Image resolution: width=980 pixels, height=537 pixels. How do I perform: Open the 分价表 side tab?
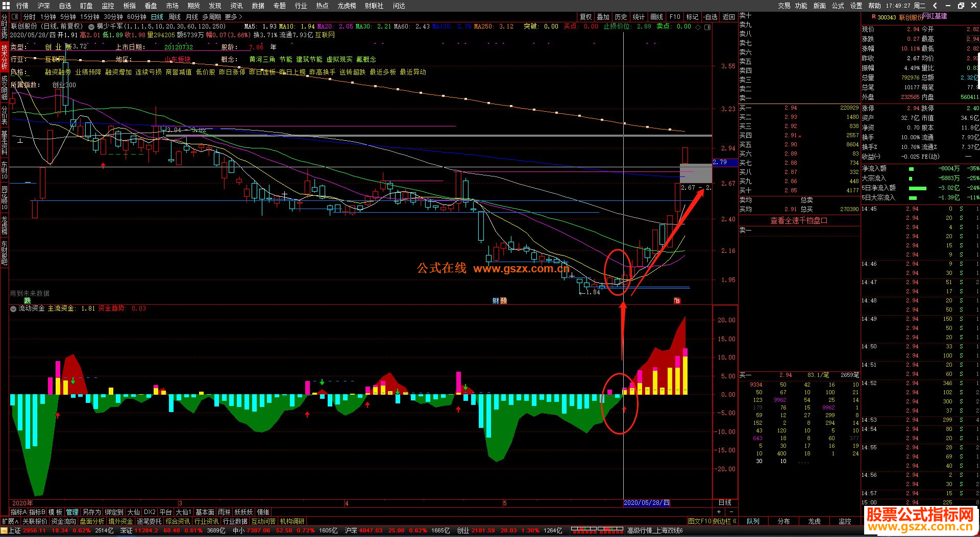coord(4,115)
